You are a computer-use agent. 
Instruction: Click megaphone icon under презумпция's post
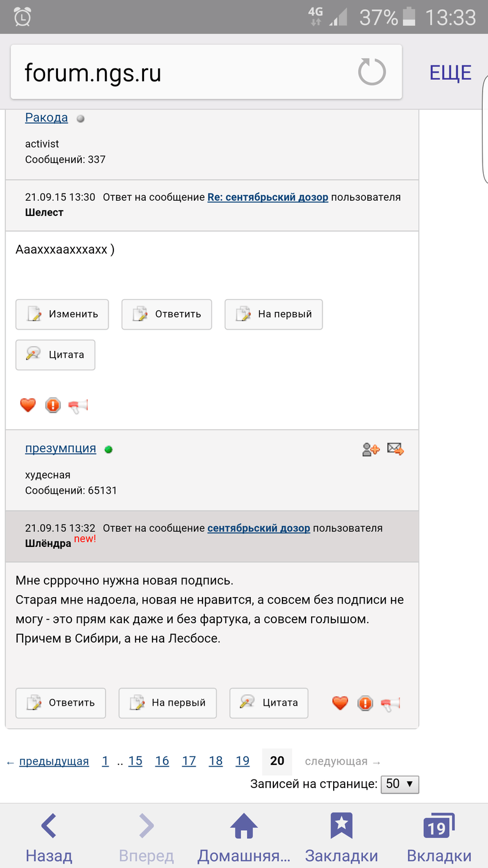point(390,703)
